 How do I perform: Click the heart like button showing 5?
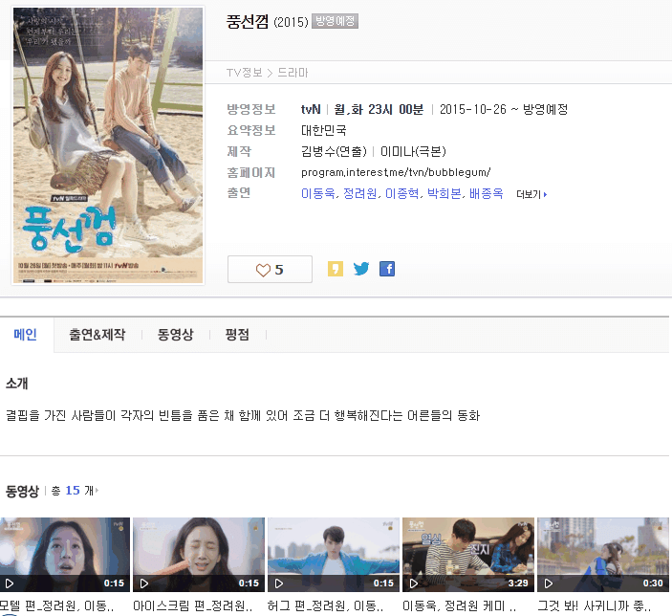pyautogui.click(x=270, y=270)
